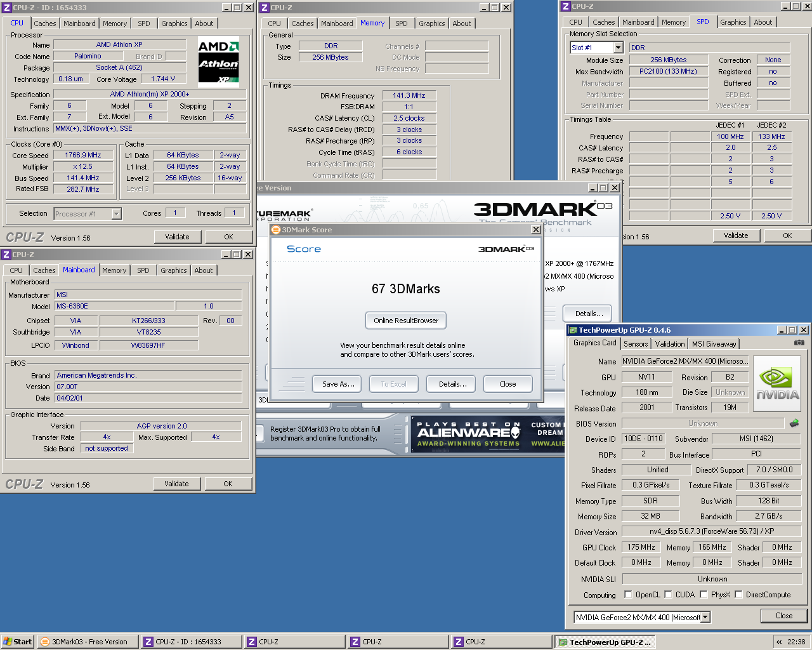Open the Slot #1 memory slot dropdown

tap(618, 48)
